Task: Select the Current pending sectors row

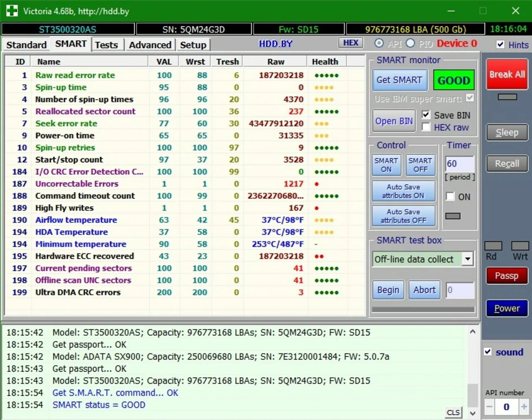Action: point(185,268)
